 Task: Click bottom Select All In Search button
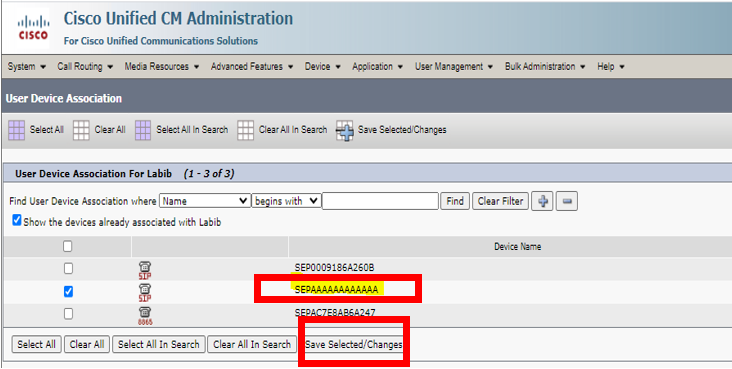point(159,345)
